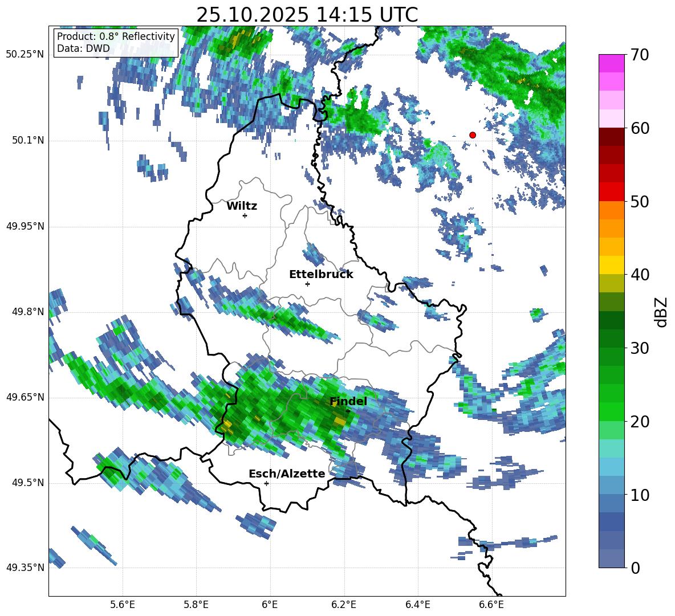This screenshot has height=616, width=675.
Task: Click the 60 tick label on colorbar
Action: tap(639, 128)
